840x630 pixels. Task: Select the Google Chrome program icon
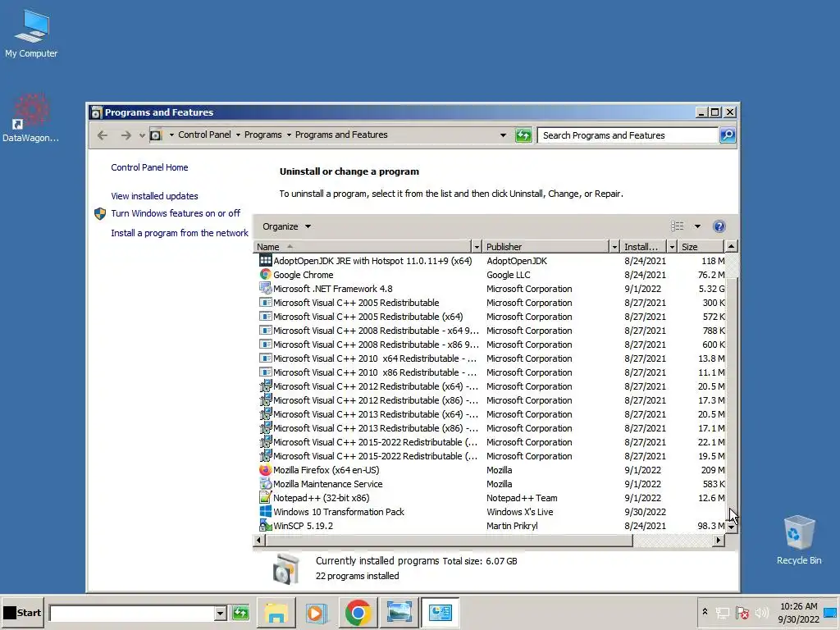coord(265,274)
